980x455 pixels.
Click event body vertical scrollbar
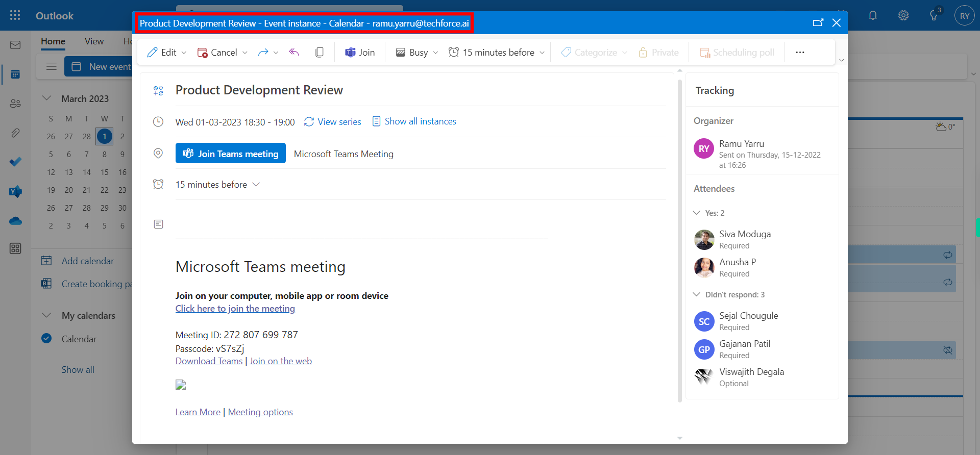(679, 241)
